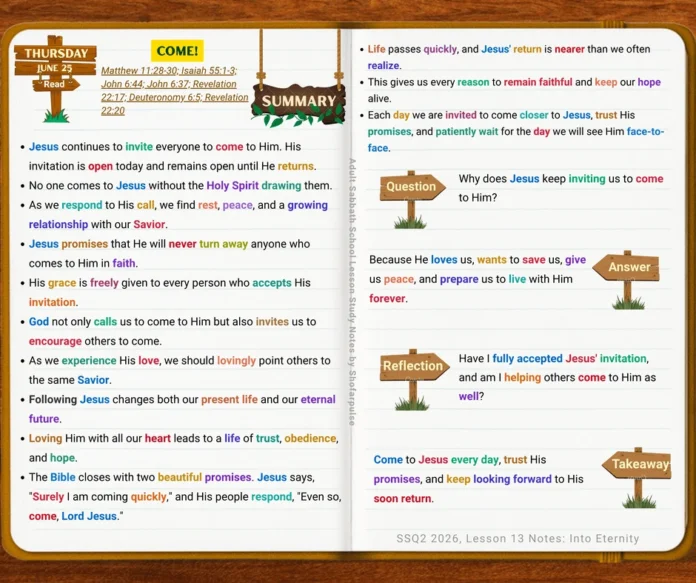696x583 pixels.
Task: Click the 'Surely I am coming quickly' quote
Action: pyautogui.click(x=100, y=497)
